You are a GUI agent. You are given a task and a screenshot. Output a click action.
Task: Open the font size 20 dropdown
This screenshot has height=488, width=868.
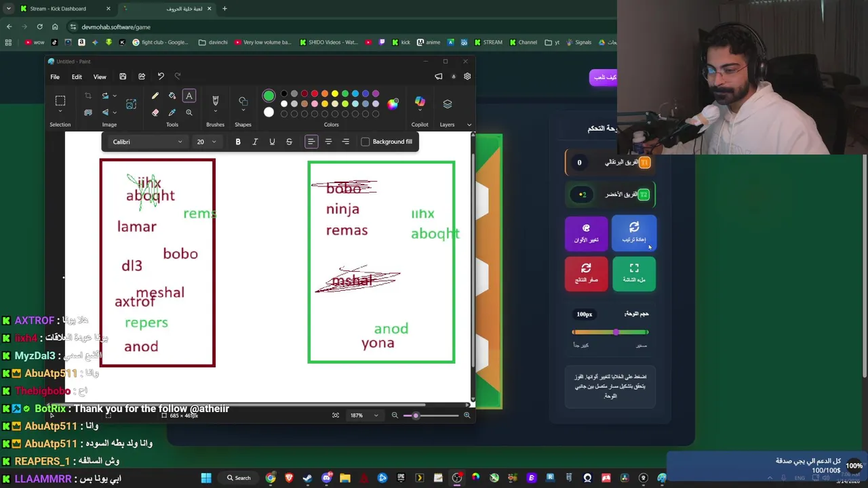(207, 142)
